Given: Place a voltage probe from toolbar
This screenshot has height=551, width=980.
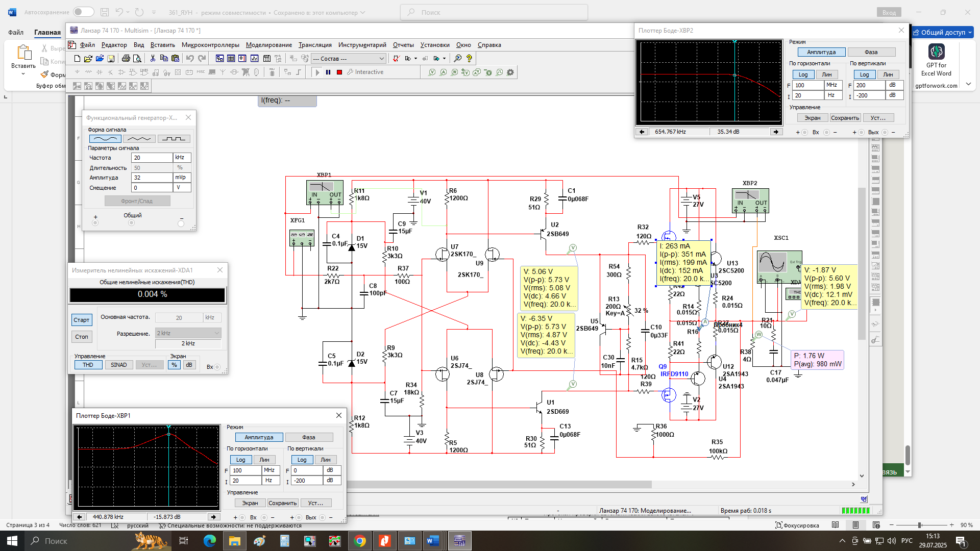Looking at the screenshot, I should (x=432, y=72).
